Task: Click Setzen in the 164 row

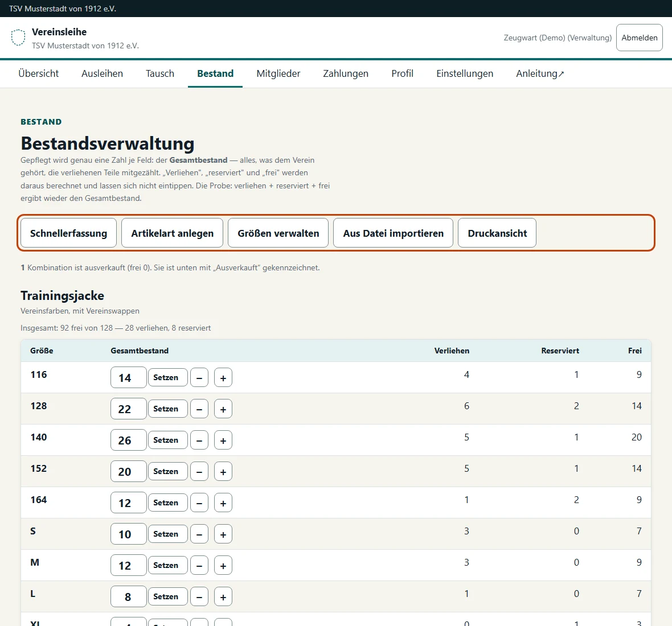Action: point(167,503)
